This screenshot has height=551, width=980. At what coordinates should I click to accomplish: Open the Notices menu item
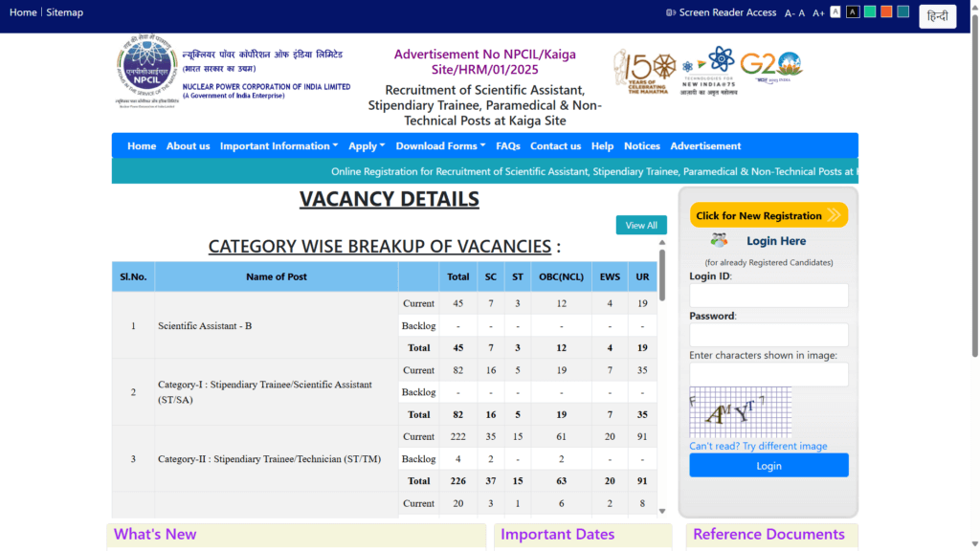[x=642, y=145]
